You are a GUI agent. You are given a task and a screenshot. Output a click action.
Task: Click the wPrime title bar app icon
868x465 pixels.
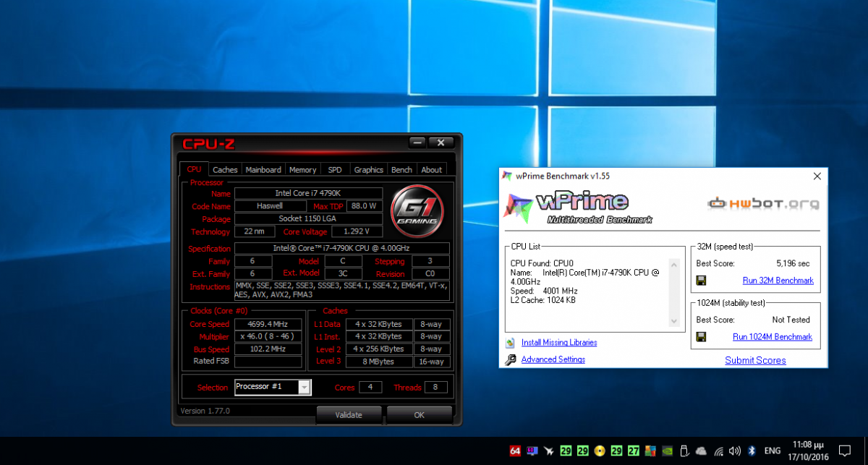(507, 176)
